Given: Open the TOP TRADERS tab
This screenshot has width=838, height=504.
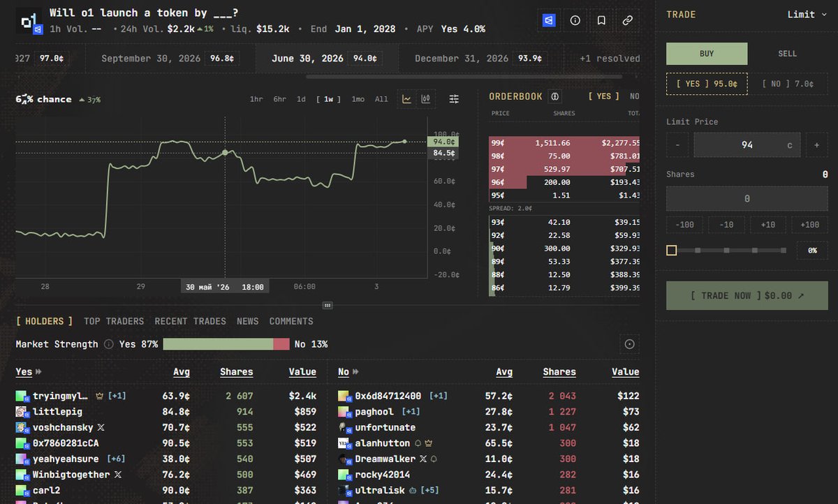Looking at the screenshot, I should pyautogui.click(x=114, y=321).
